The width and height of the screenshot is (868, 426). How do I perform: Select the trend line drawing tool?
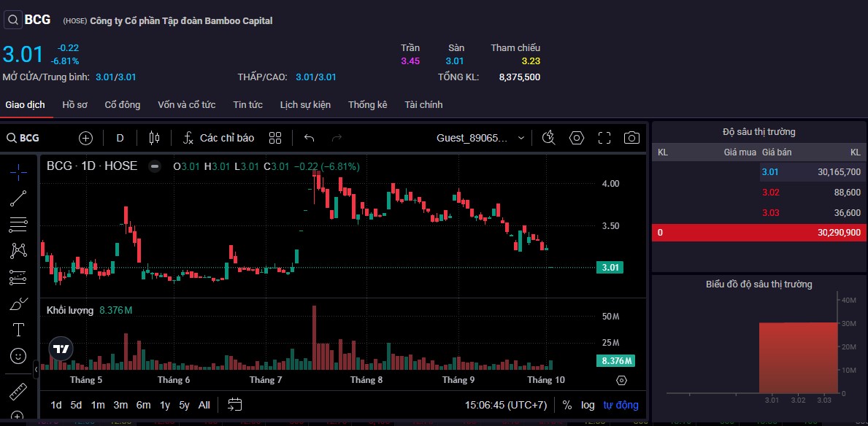click(x=18, y=198)
